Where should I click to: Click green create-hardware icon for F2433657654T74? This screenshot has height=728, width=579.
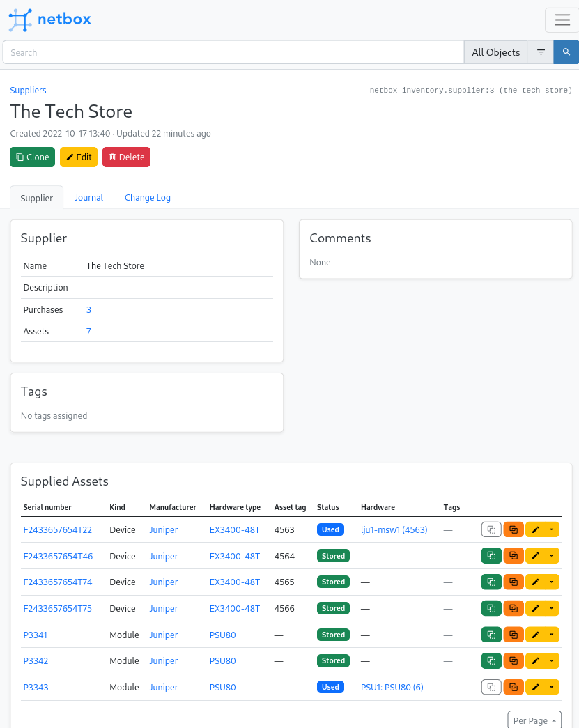(491, 582)
